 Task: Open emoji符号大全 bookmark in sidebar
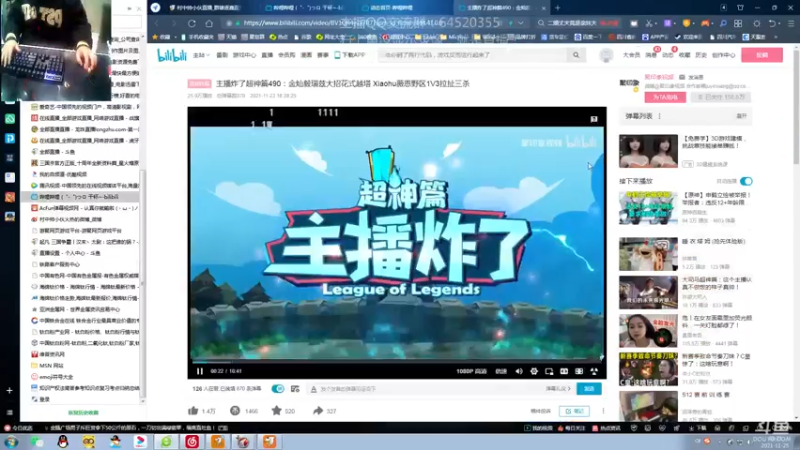52,377
